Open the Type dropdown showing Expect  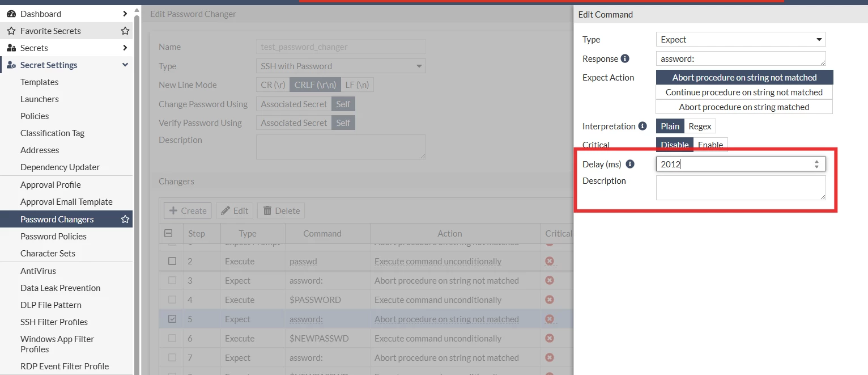(741, 39)
